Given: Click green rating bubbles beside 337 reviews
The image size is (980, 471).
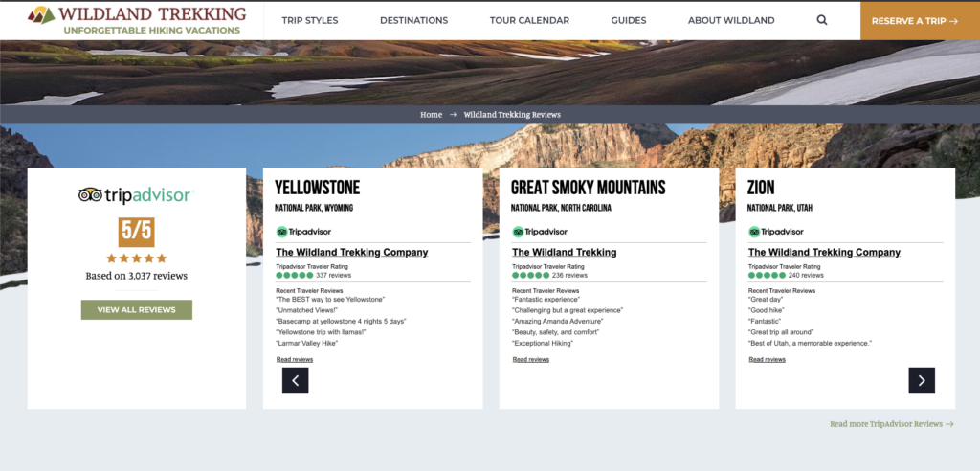Looking at the screenshot, I should [x=295, y=275].
